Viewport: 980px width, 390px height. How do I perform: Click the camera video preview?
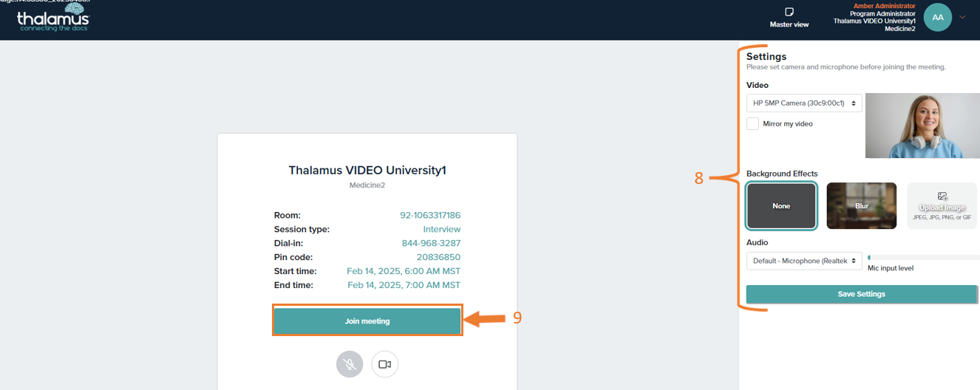tap(922, 126)
